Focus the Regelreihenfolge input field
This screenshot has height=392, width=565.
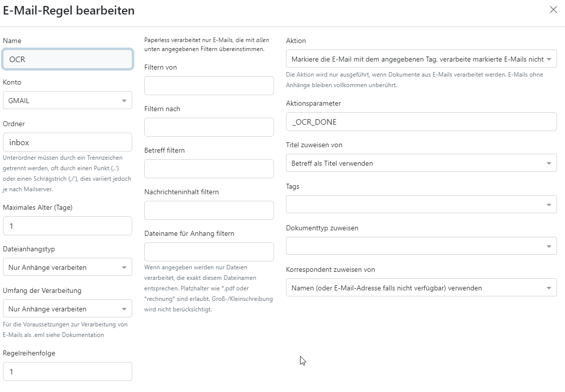coord(68,371)
